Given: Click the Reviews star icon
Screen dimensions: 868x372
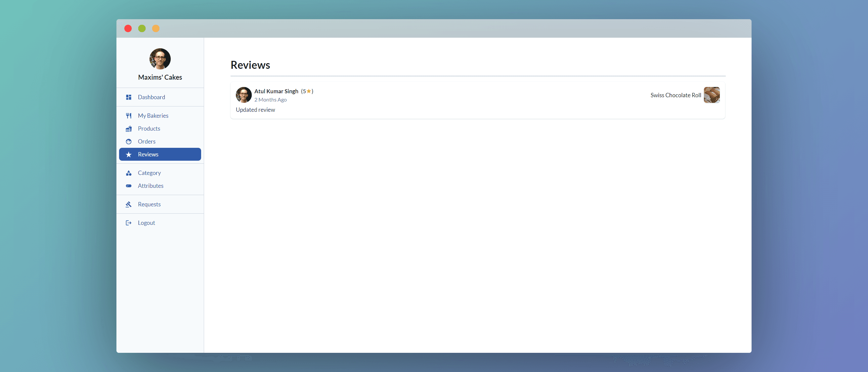Looking at the screenshot, I should click(128, 154).
